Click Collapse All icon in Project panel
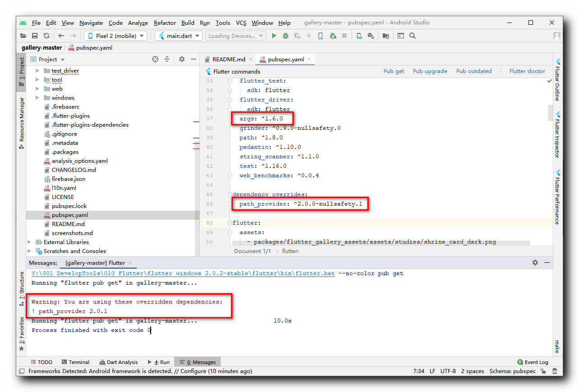 (x=167, y=59)
